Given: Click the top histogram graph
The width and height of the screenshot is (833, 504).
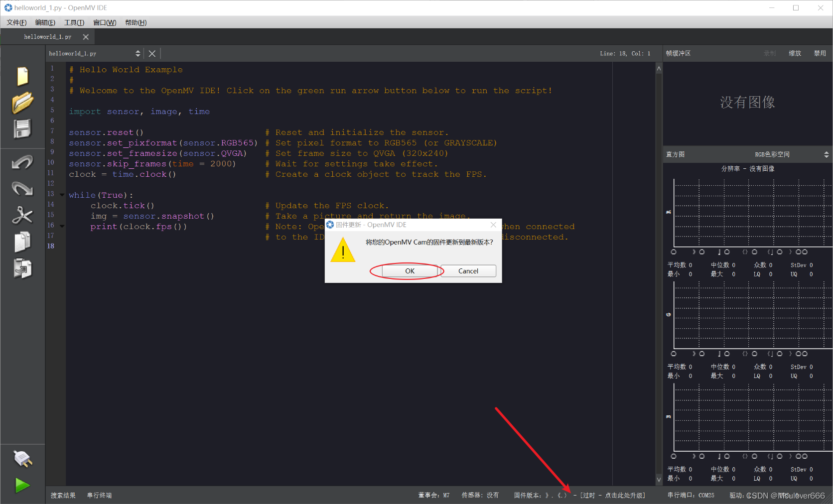Looking at the screenshot, I should pyautogui.click(x=752, y=213).
